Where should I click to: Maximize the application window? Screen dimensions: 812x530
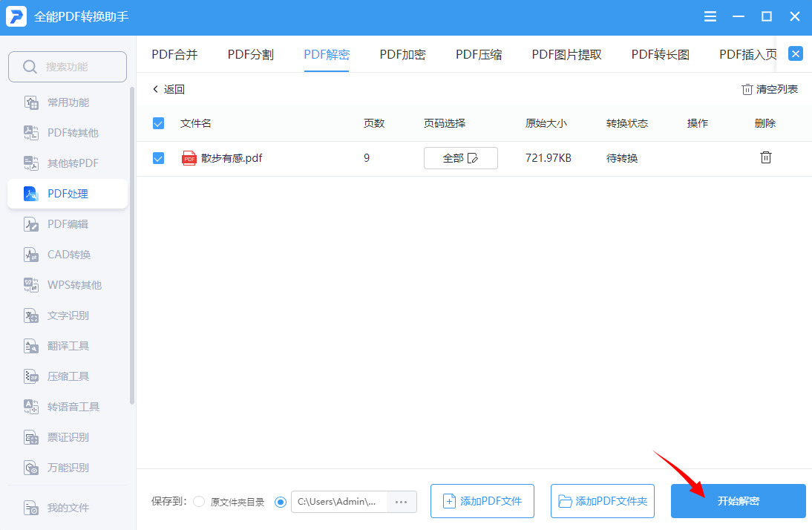[x=767, y=16]
